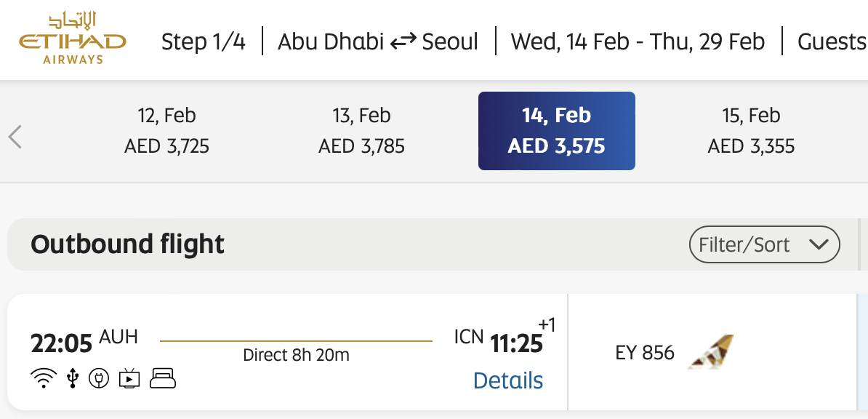Edit the Wed 14 Feb - Thu 29 Feb dates
The height and width of the screenshot is (419, 868).
(x=638, y=42)
